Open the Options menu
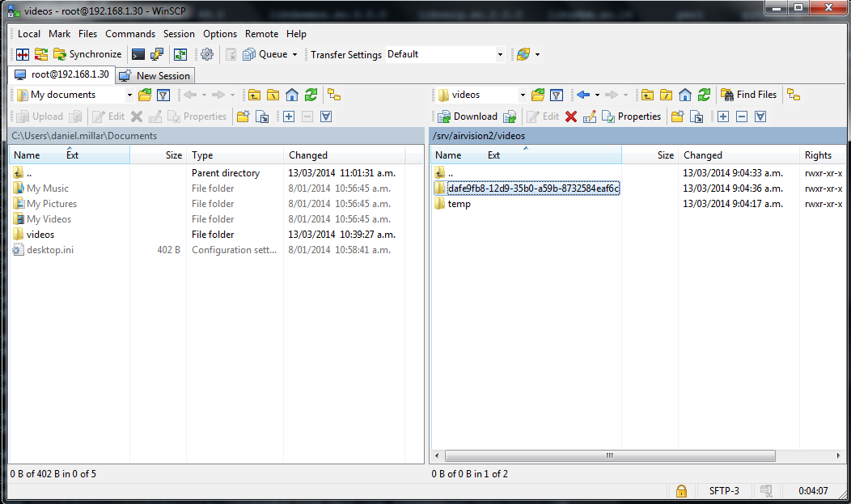Viewport: 851px width, 504px height. 220,34
